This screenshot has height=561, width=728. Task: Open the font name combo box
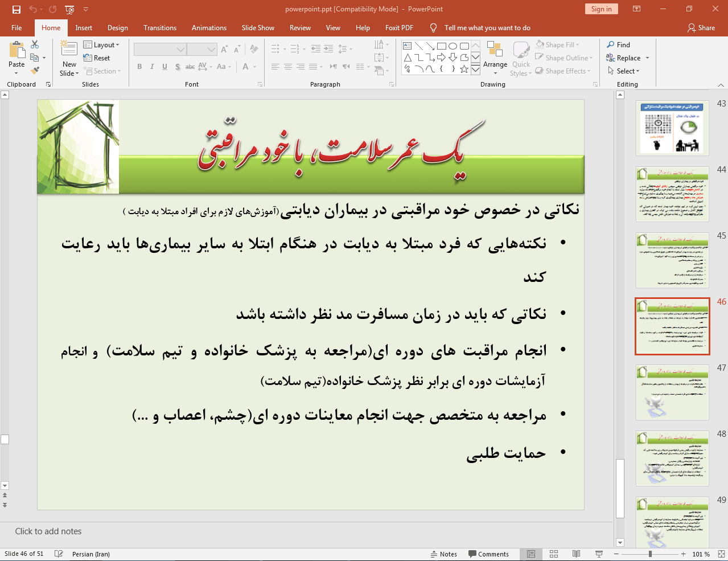(159, 50)
